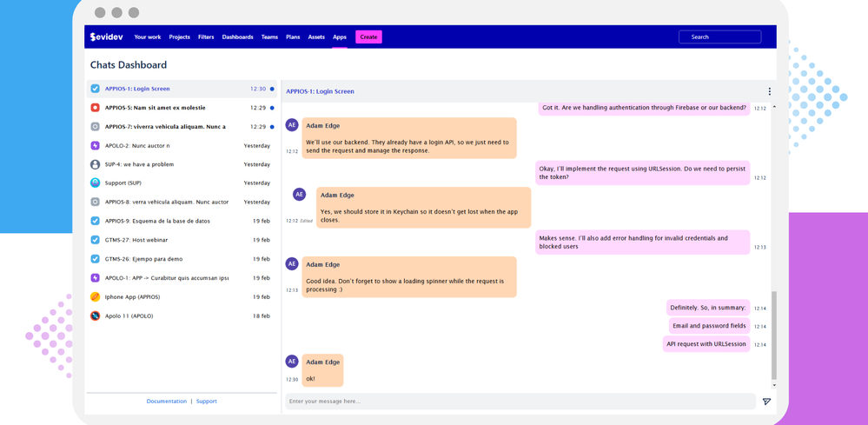Click the task icon beside GTMS-27
This screenshot has width=868, height=425.
[x=95, y=240]
